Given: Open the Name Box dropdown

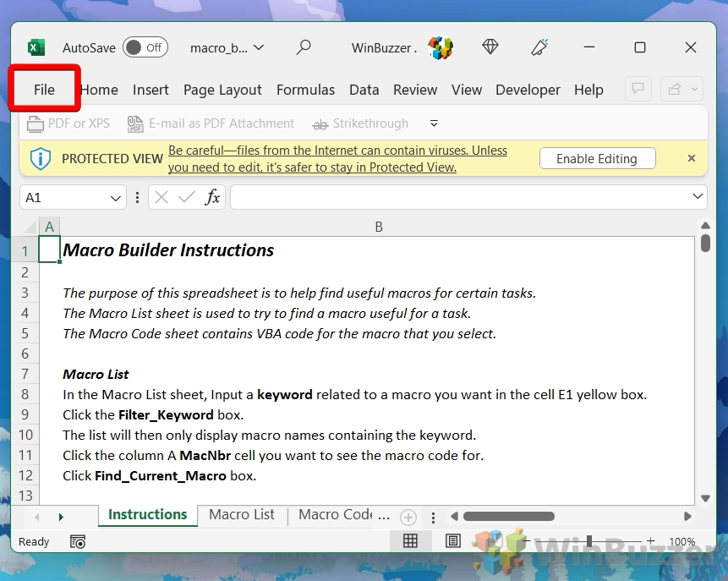Looking at the screenshot, I should coord(117,197).
